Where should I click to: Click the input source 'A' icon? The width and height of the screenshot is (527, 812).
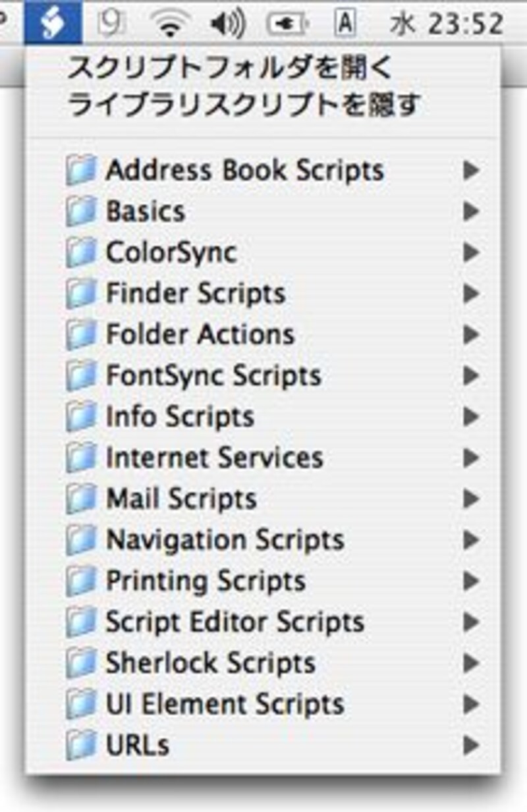tap(345, 24)
